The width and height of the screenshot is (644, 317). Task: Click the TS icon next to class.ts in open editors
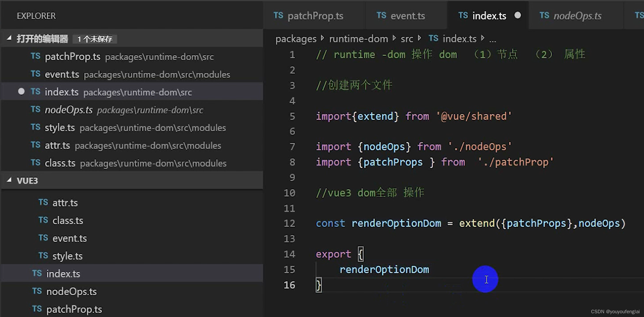pos(35,163)
